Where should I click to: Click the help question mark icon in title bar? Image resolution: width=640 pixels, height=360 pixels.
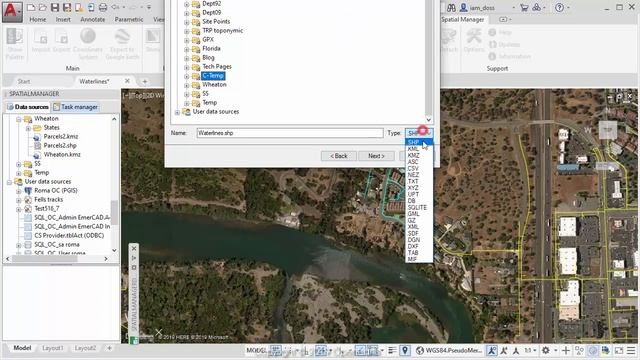pyautogui.click(x=560, y=7)
